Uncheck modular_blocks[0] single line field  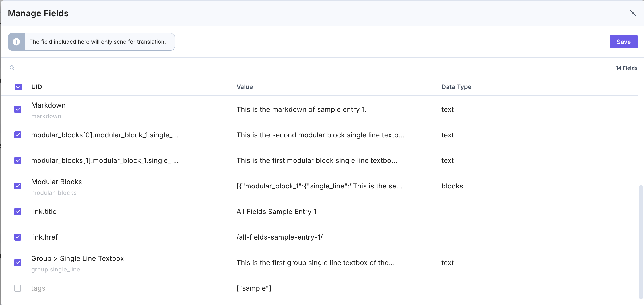coord(18,135)
